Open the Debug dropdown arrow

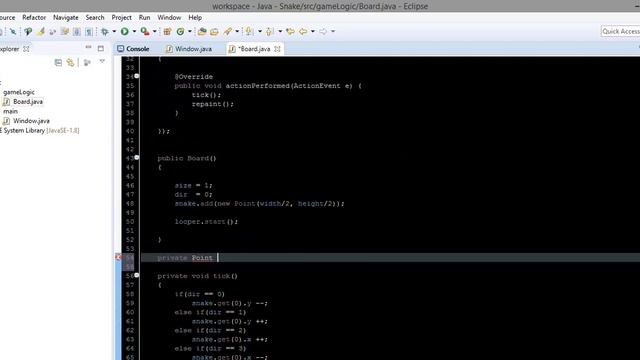tap(114, 31)
